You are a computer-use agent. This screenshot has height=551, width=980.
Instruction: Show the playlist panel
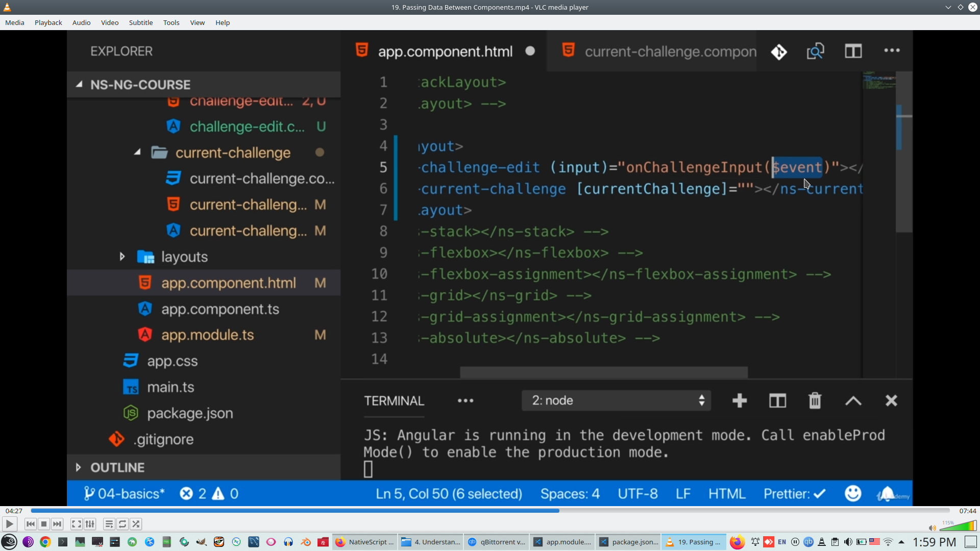pyautogui.click(x=109, y=524)
